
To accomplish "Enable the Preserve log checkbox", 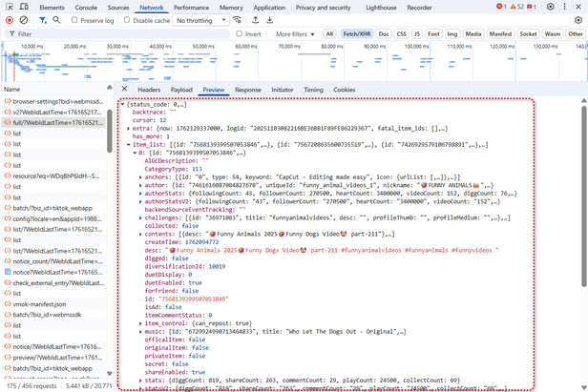I will [x=75, y=20].
